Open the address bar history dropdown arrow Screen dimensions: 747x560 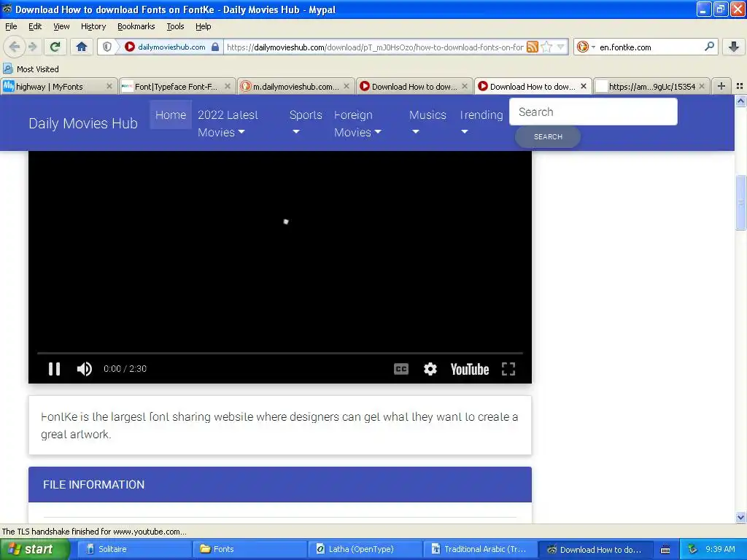pyautogui.click(x=561, y=47)
